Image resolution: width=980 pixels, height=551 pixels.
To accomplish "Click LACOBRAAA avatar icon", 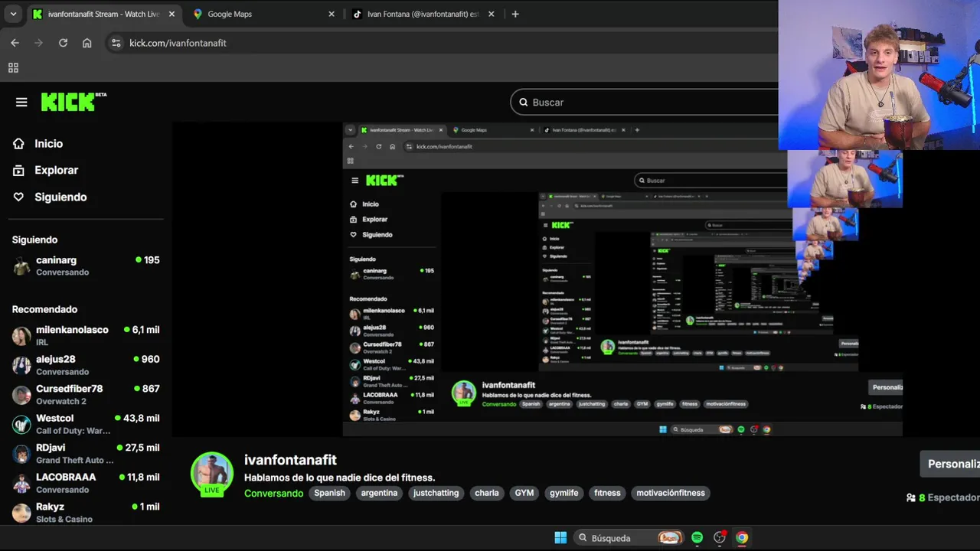I will tap(21, 483).
